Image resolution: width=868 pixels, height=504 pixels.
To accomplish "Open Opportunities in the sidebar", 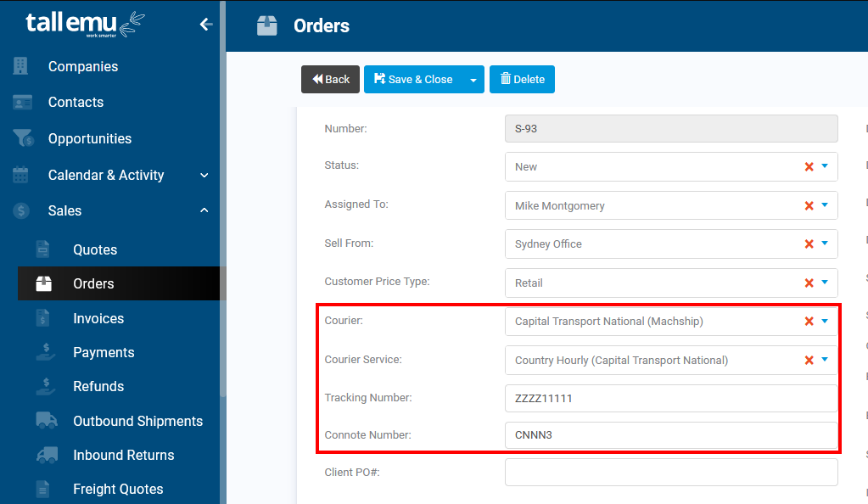I will (x=90, y=138).
